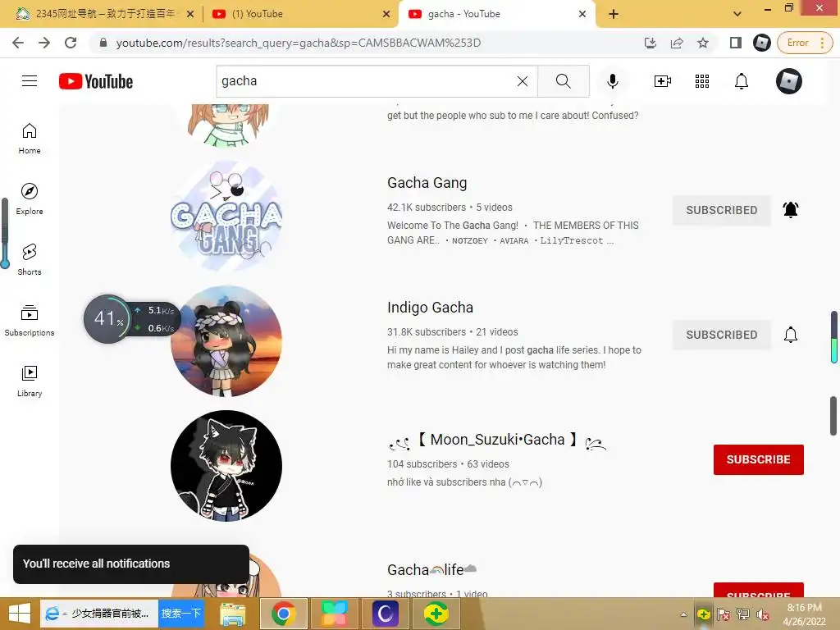Click the Indigo Gacha channel avatar

coord(226,341)
